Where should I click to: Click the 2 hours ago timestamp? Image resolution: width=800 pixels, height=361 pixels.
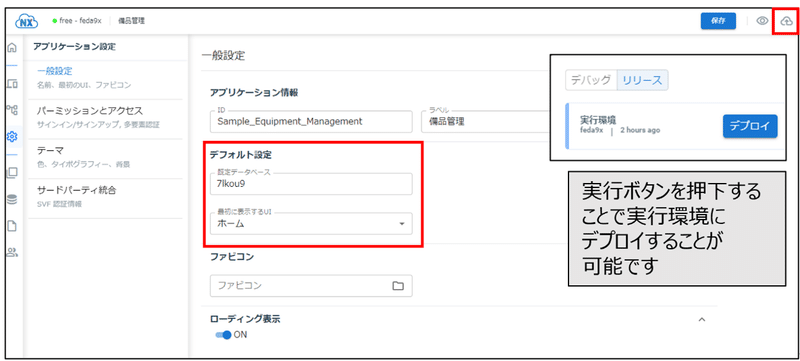pos(640,131)
